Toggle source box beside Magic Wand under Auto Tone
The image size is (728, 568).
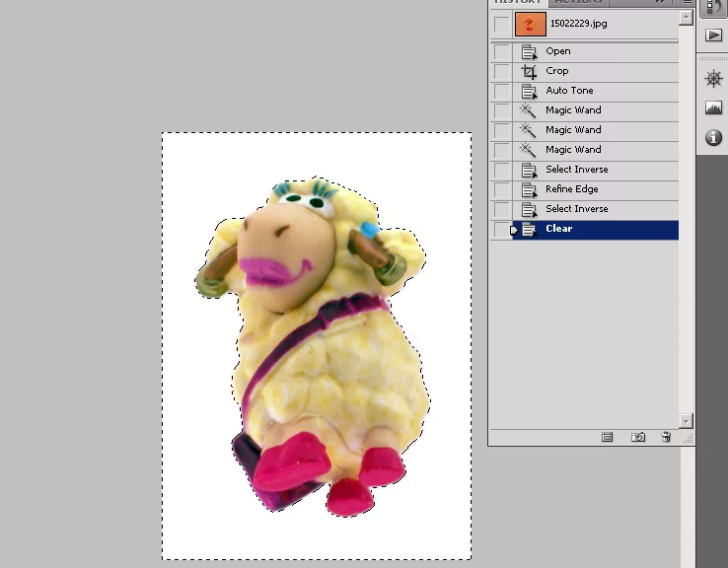coord(501,110)
